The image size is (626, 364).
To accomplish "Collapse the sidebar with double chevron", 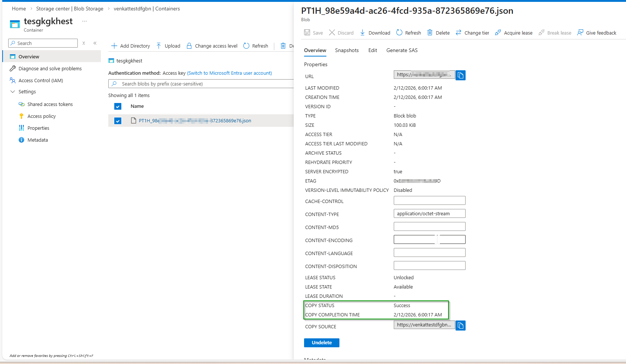I will pos(95,43).
